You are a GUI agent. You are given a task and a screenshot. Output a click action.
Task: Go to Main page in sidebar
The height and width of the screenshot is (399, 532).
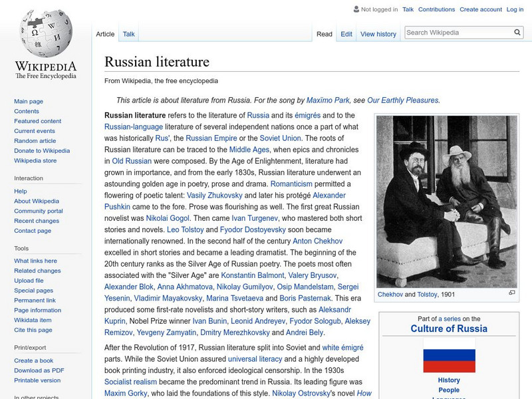[x=29, y=101]
